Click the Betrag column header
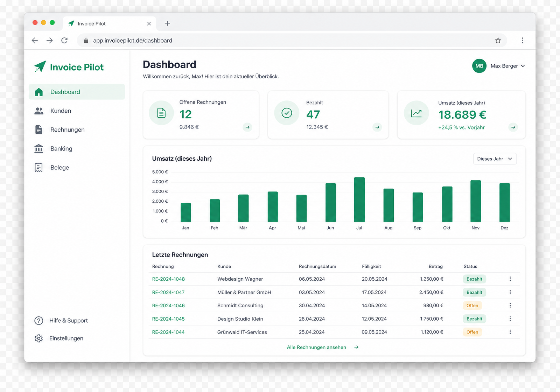The height and width of the screenshot is (392, 560). (436, 266)
